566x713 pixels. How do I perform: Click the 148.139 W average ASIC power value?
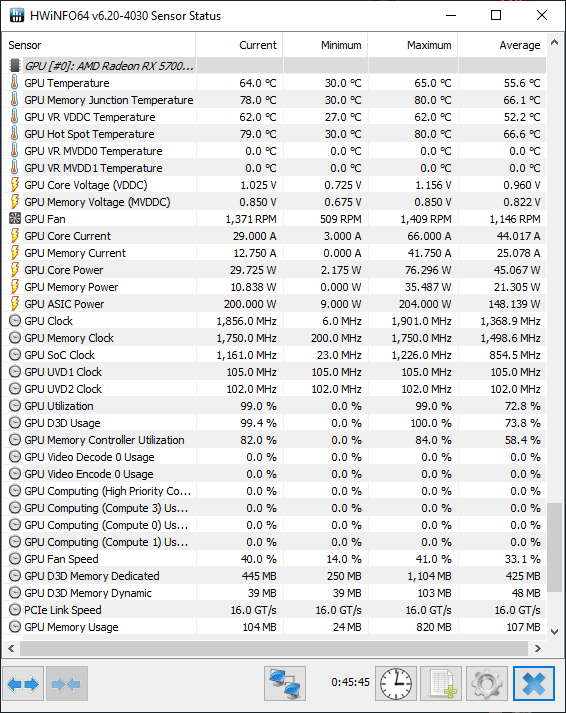tap(515, 304)
